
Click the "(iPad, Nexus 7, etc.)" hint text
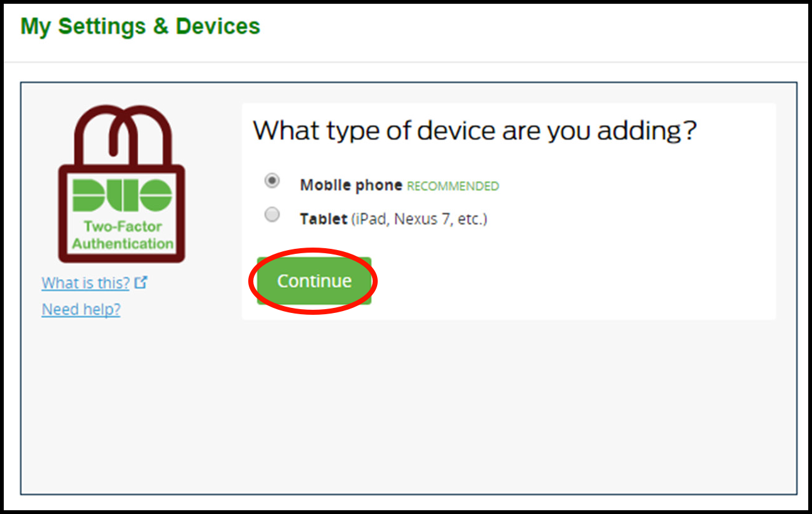coord(419,219)
